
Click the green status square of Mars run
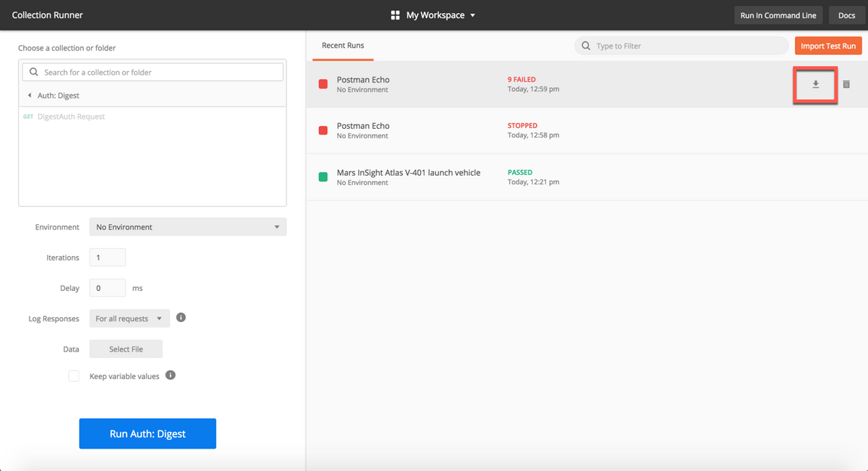[323, 177]
